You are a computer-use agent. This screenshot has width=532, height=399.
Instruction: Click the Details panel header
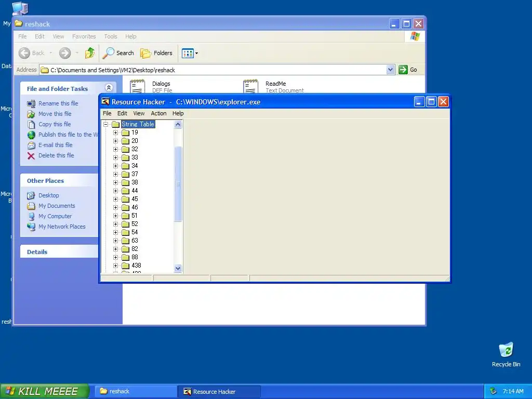click(59, 252)
